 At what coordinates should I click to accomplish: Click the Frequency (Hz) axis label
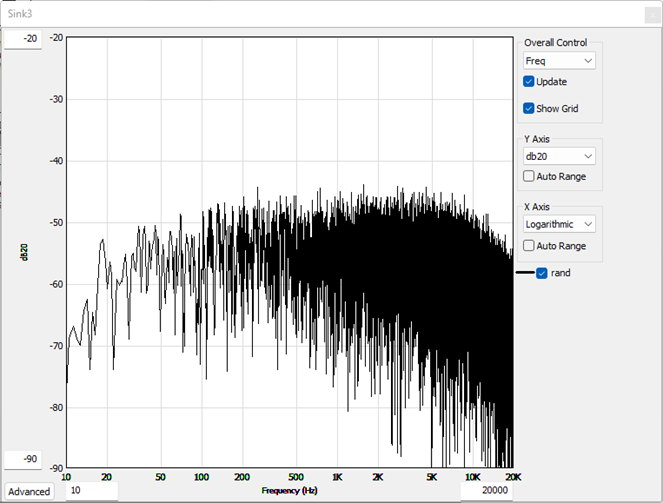click(x=289, y=491)
